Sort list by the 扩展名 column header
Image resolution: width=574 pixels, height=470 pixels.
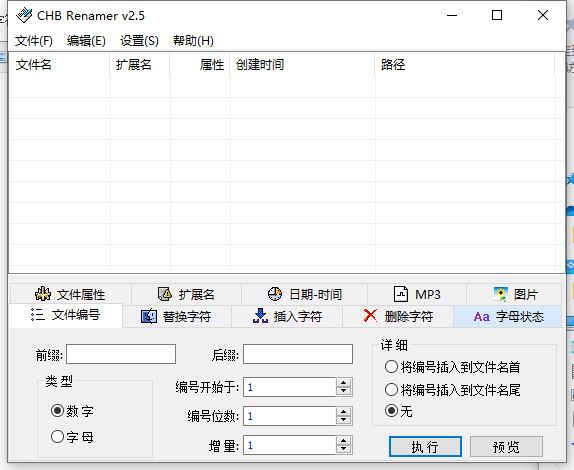[x=139, y=65]
